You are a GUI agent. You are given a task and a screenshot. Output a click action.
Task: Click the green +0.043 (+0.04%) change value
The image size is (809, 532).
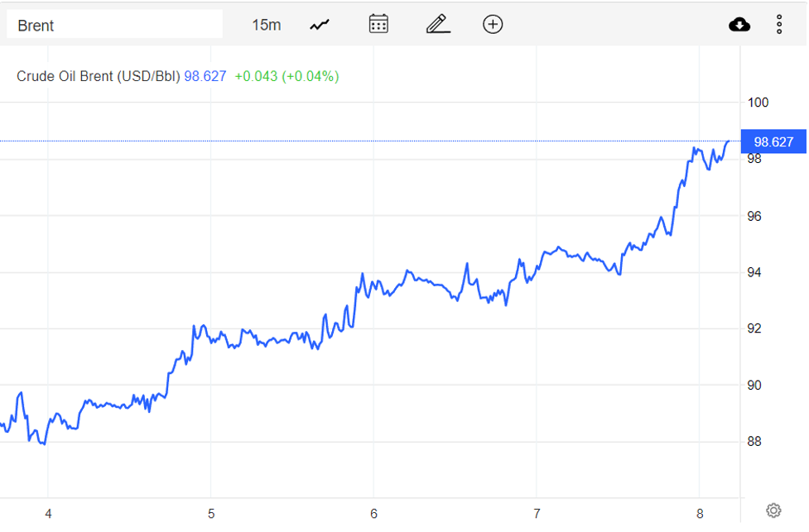tap(287, 76)
